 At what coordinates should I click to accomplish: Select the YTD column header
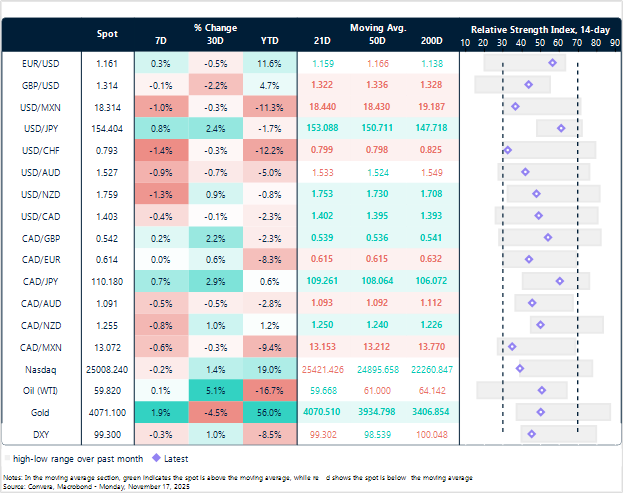[x=270, y=41]
